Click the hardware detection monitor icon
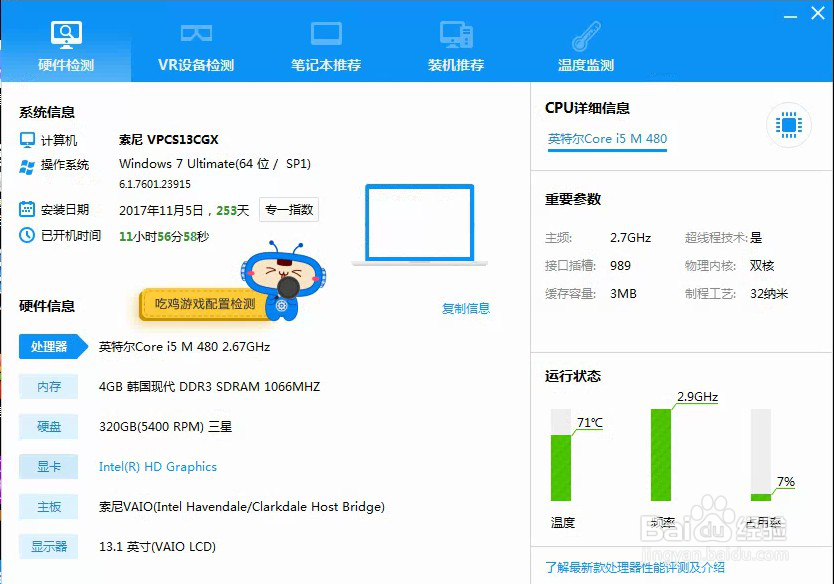834x584 pixels. (66, 34)
